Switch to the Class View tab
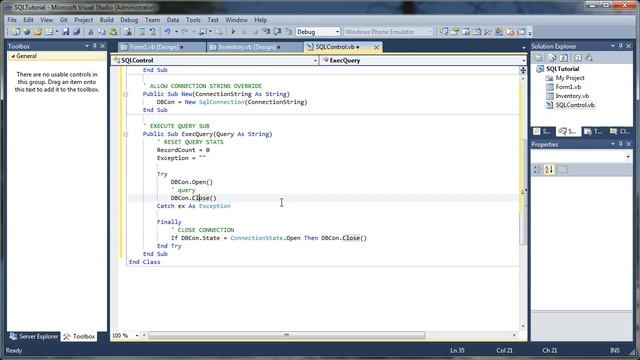Viewport: 640px width, 360px height. (x=619, y=131)
